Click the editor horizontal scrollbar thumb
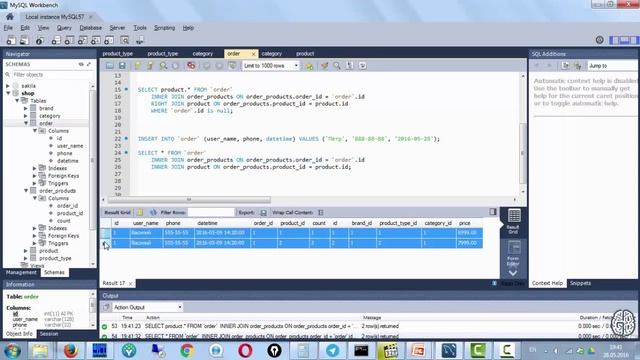The height and width of the screenshot is (360, 640). [x=189, y=200]
